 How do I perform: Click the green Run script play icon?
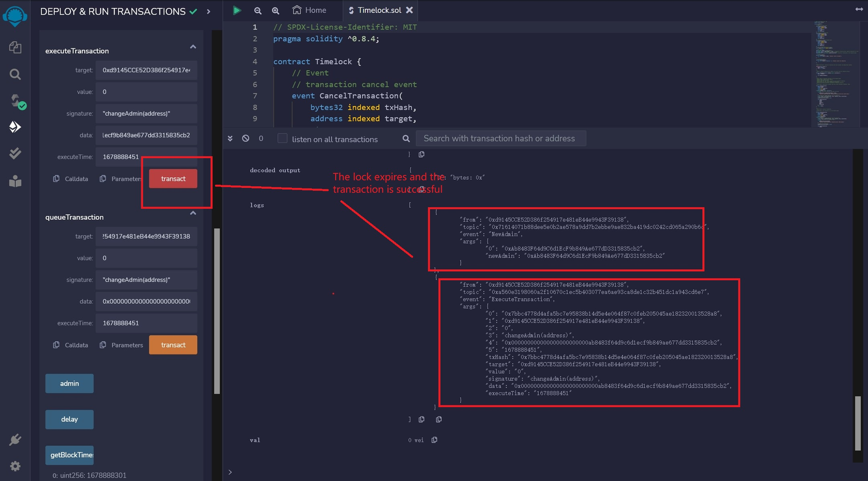[237, 10]
